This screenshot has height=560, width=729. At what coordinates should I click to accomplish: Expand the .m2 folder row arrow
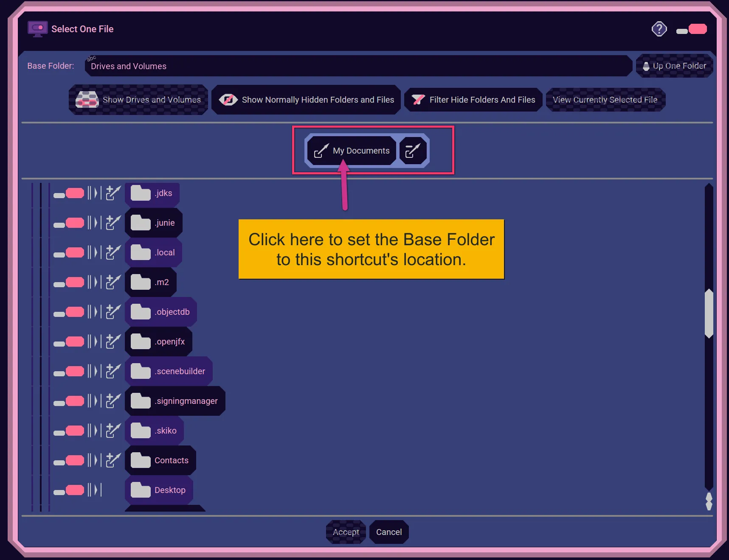point(95,282)
